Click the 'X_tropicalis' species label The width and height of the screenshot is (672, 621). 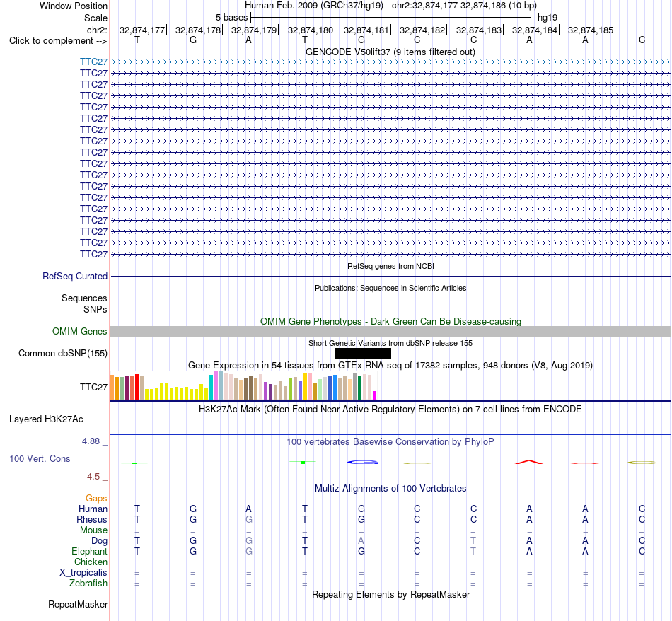83,573
